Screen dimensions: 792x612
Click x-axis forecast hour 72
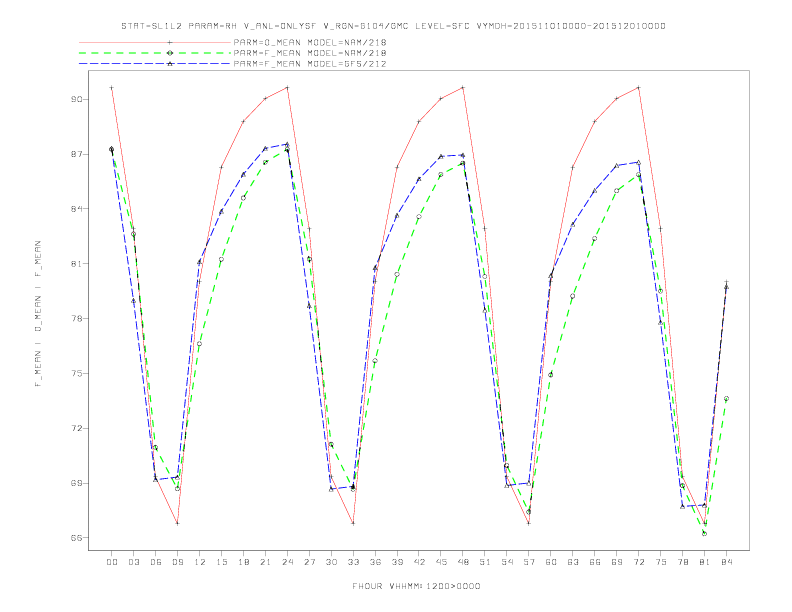pyautogui.click(x=638, y=562)
